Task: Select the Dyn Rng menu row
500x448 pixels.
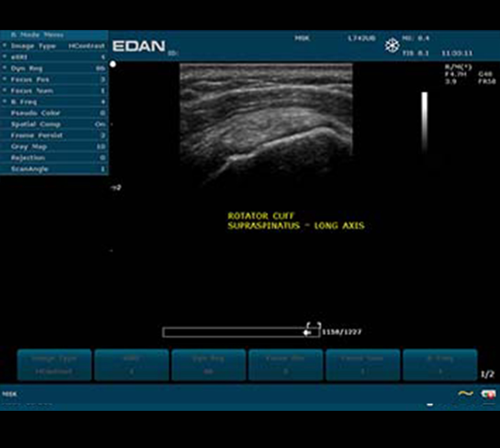Action: tap(54, 68)
